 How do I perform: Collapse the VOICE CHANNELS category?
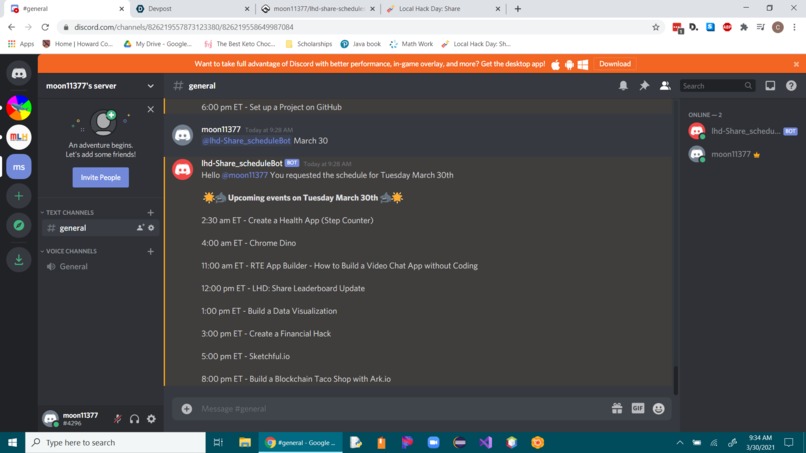coord(69,251)
